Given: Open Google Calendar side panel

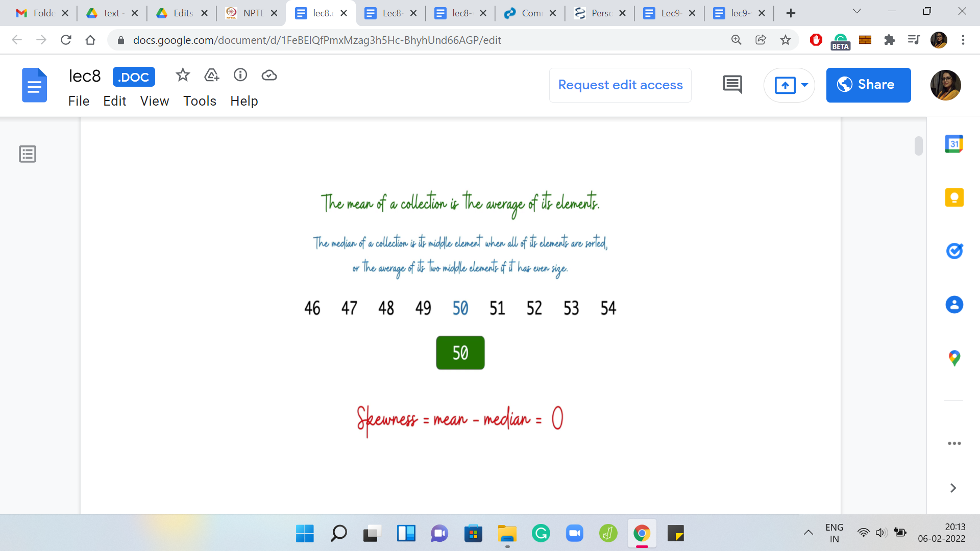Looking at the screenshot, I should point(954,144).
